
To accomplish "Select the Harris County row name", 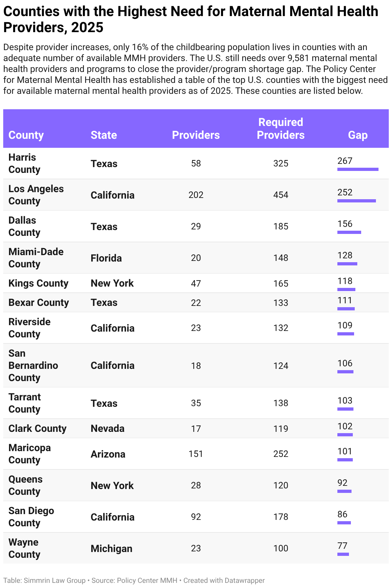I will pyautogui.click(x=24, y=163).
